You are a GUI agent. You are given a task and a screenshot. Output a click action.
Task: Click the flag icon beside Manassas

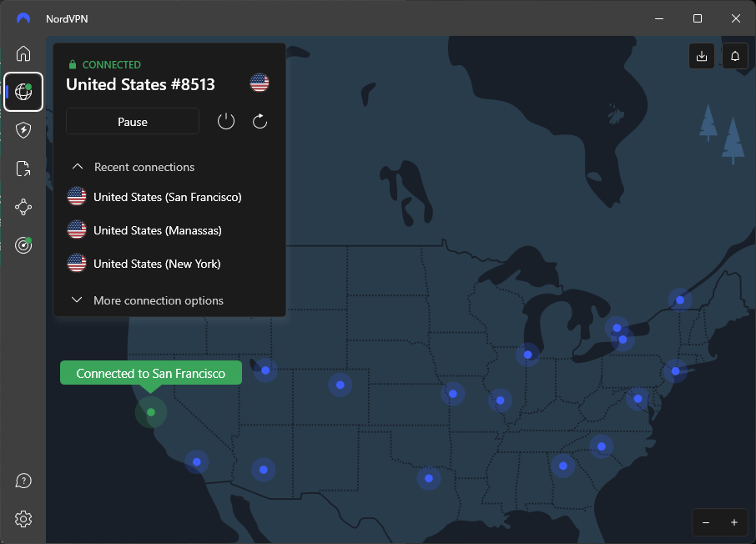[77, 229]
